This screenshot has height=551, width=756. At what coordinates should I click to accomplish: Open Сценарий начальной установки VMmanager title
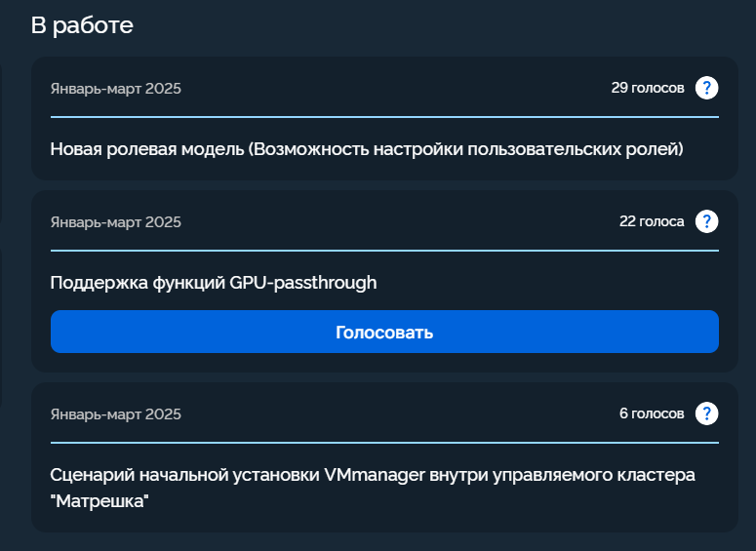(373, 488)
